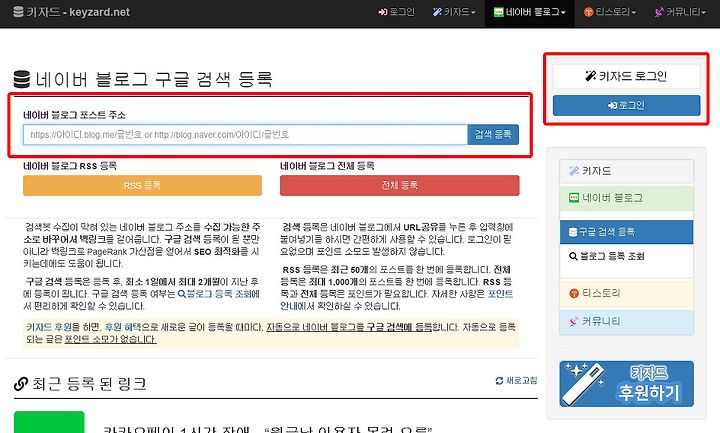
Task: Click the magnifier icon by sidebar 블로그 등록 조회
Action: (573, 256)
